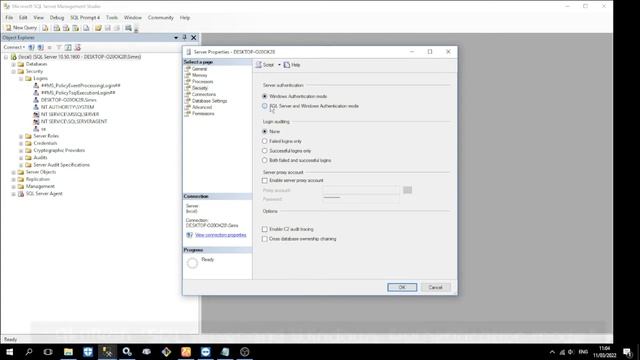Open the Edit menu
The height and width of the screenshot is (360, 640).
[23, 18]
